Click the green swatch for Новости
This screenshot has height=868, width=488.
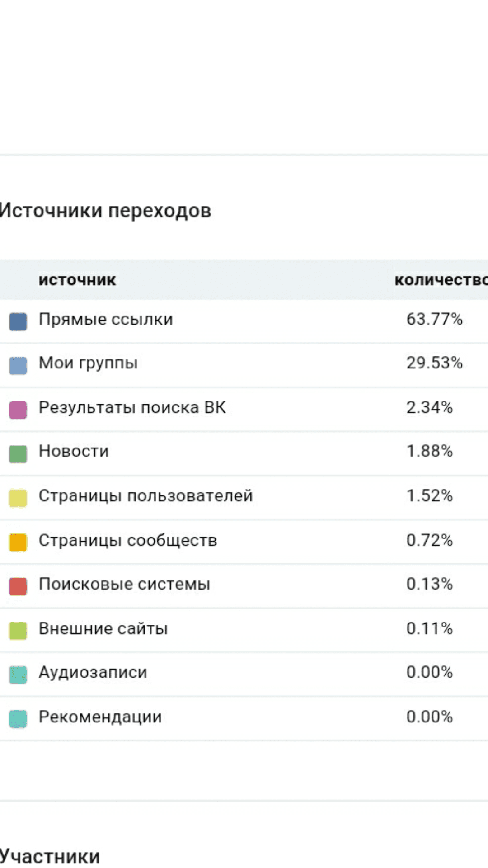click(x=18, y=454)
